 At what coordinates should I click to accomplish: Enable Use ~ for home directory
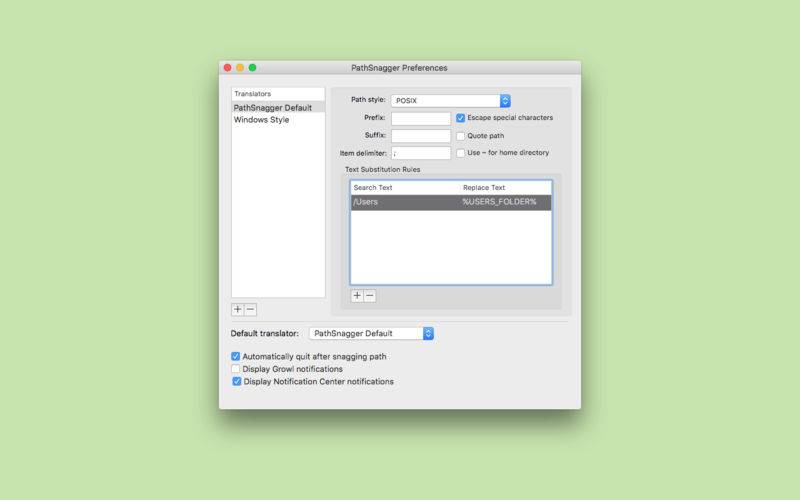coord(460,153)
